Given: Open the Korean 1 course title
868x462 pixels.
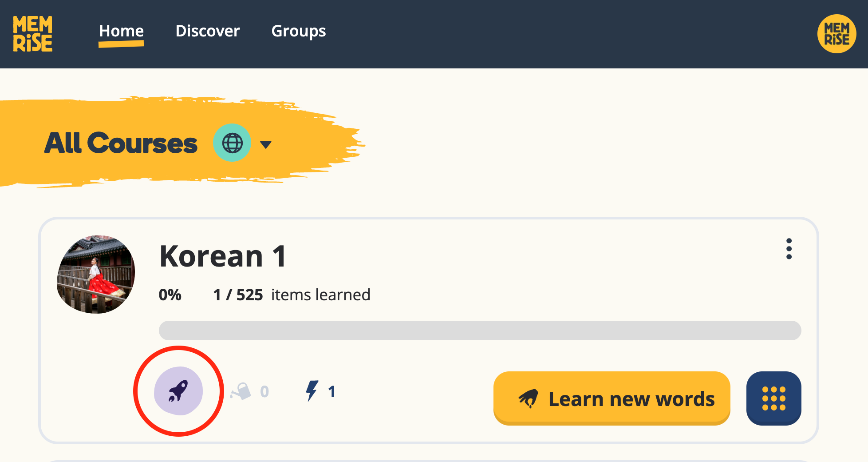Looking at the screenshot, I should pyautogui.click(x=223, y=256).
